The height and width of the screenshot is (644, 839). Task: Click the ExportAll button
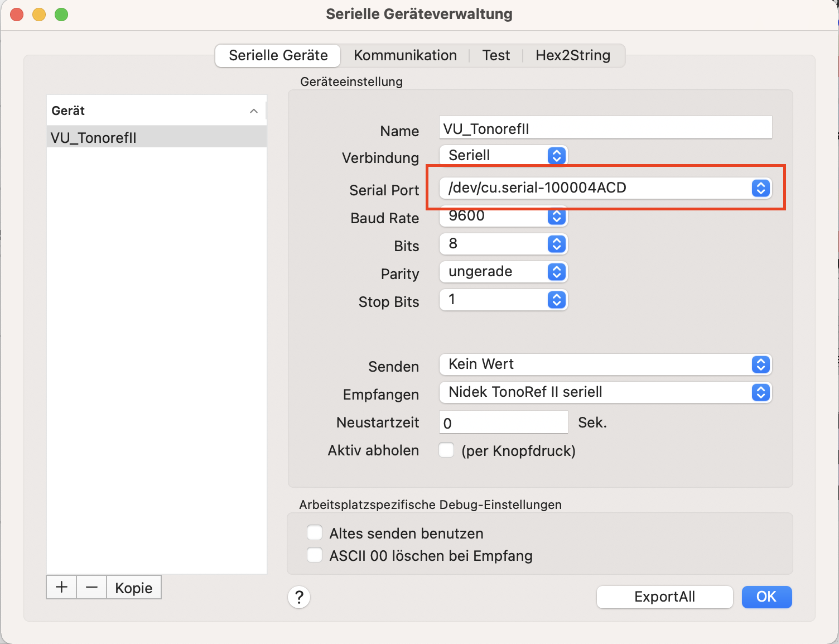coord(664,597)
